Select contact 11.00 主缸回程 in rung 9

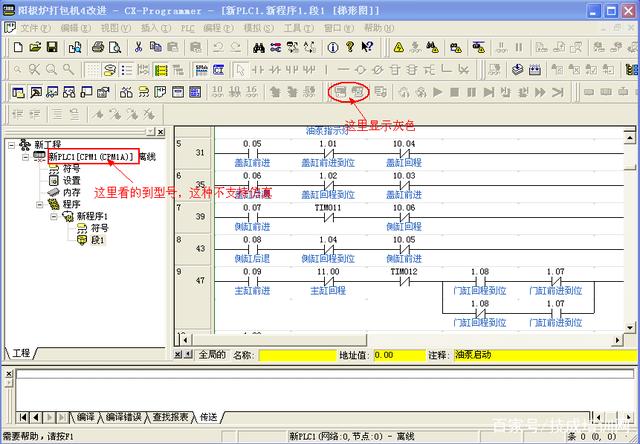[328, 282]
